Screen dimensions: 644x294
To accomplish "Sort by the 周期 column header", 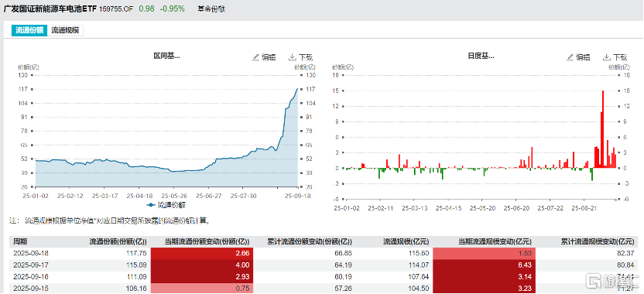I will pos(21,241).
